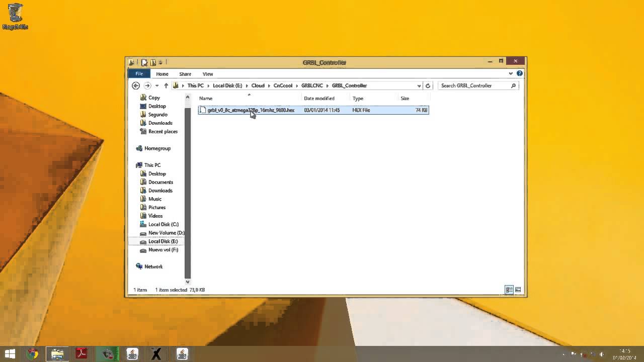Select Network in navigation pane
The image size is (644, 362).
click(x=153, y=266)
